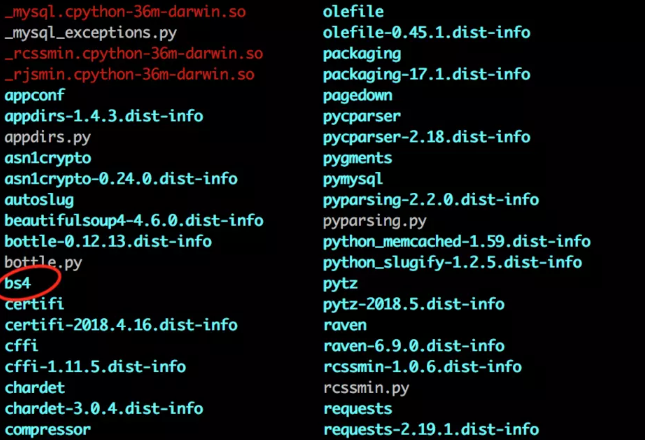Click the pagedown directory text
Viewport: 645px width, 440px height.
tap(358, 96)
